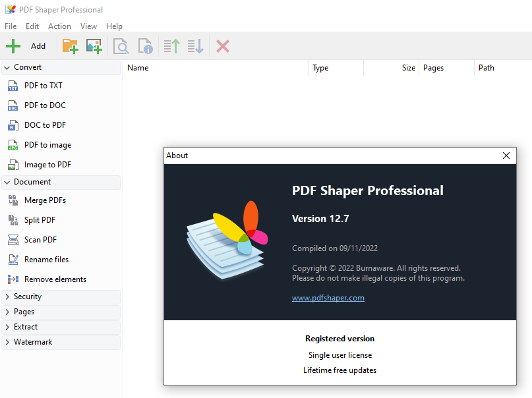Image resolution: width=532 pixels, height=398 pixels.
Task: Open the View menu
Action: 88,26
